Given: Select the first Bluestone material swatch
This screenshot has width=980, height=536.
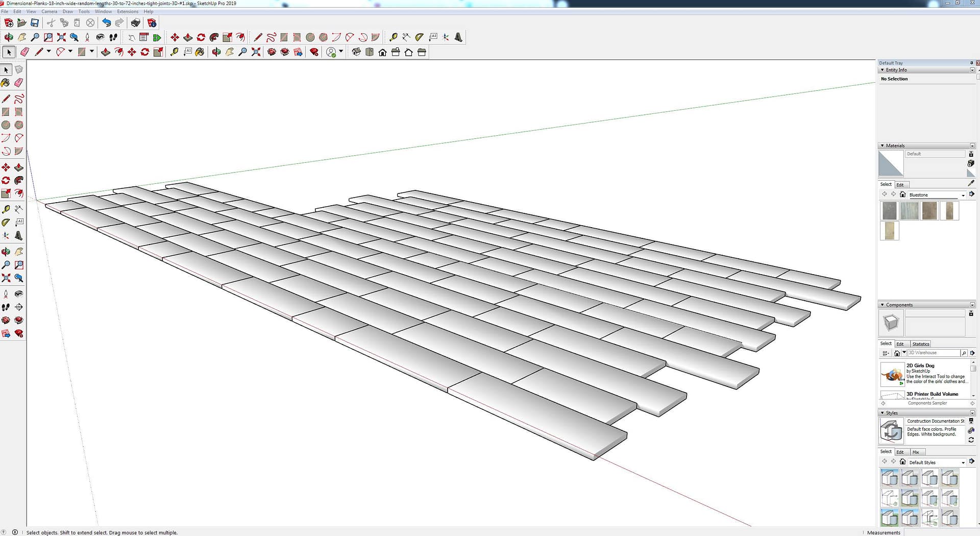Looking at the screenshot, I should [889, 211].
